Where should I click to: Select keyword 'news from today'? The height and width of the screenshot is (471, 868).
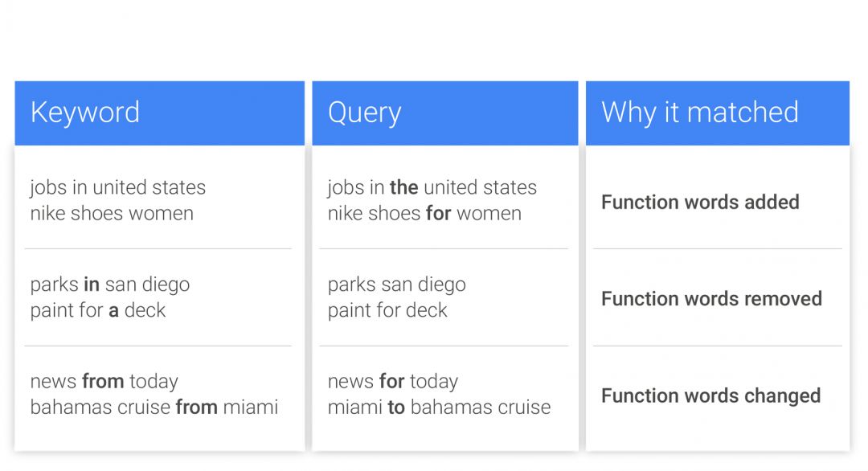[x=104, y=382]
